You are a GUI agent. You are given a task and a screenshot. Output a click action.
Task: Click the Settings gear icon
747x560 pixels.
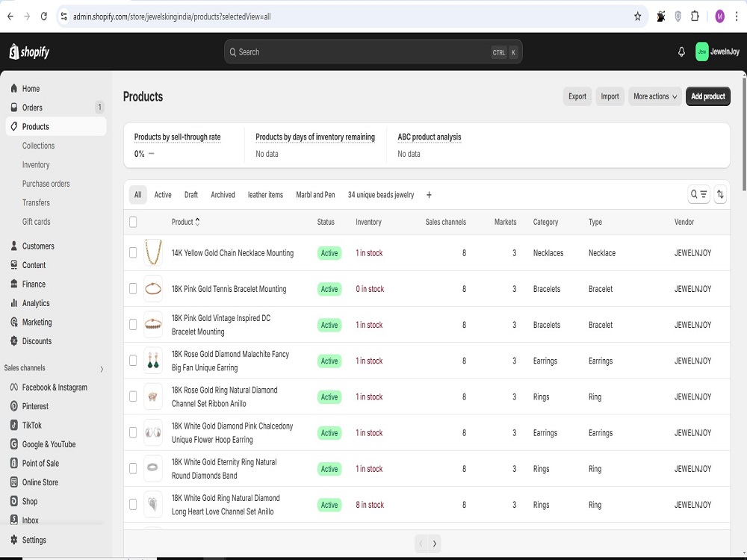pos(13,540)
